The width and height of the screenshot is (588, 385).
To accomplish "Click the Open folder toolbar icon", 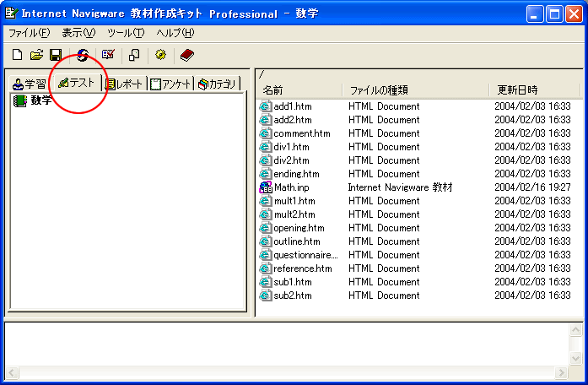I will pyautogui.click(x=36, y=55).
